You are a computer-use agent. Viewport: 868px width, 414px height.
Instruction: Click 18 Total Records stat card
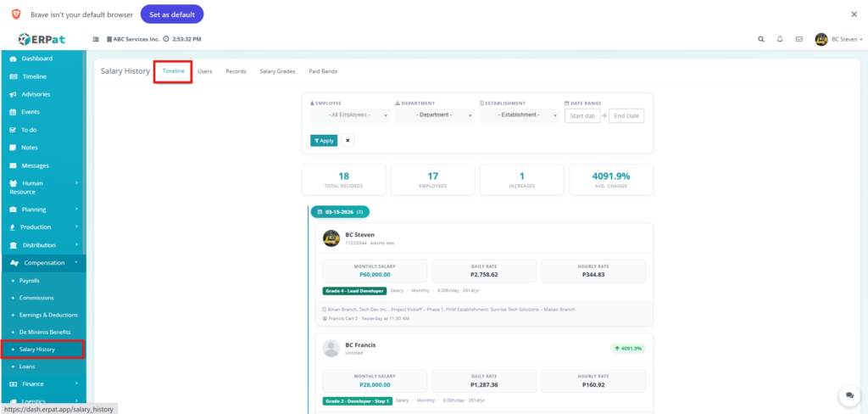click(344, 180)
